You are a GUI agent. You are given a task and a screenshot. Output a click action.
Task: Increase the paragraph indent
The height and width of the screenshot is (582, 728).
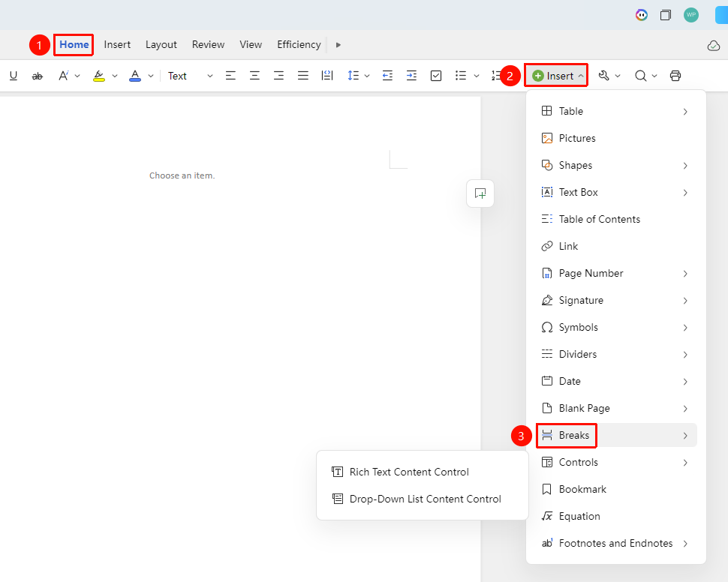[411, 76]
